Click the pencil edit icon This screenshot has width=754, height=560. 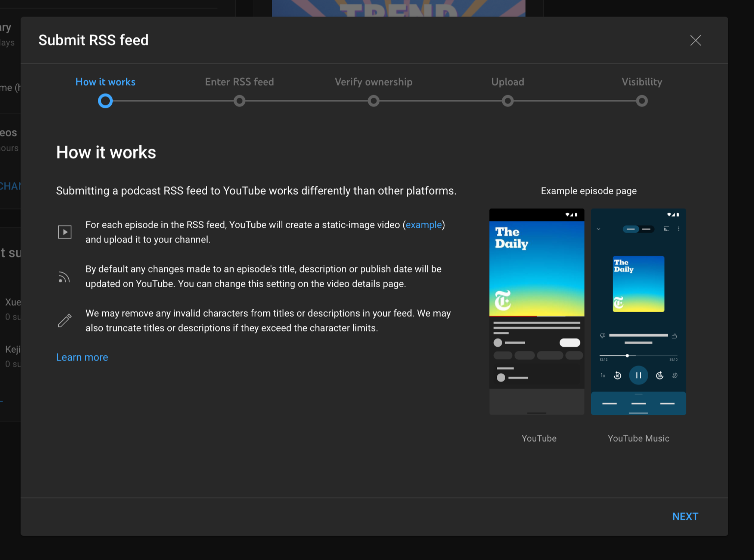[x=65, y=321]
